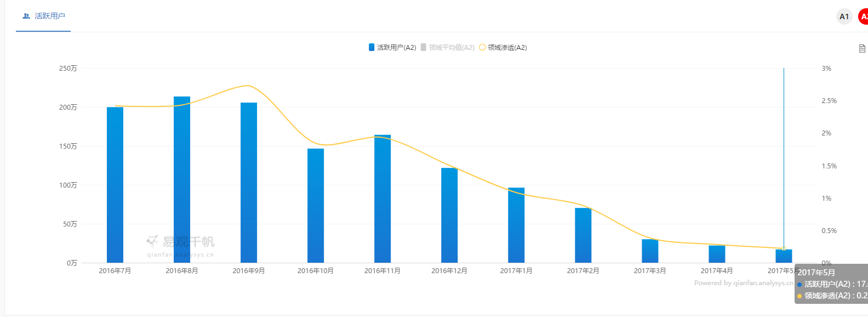Click the yellow circle 领域渗透(A2) legend marker
Screen dimensions: 868x317
coord(482,48)
